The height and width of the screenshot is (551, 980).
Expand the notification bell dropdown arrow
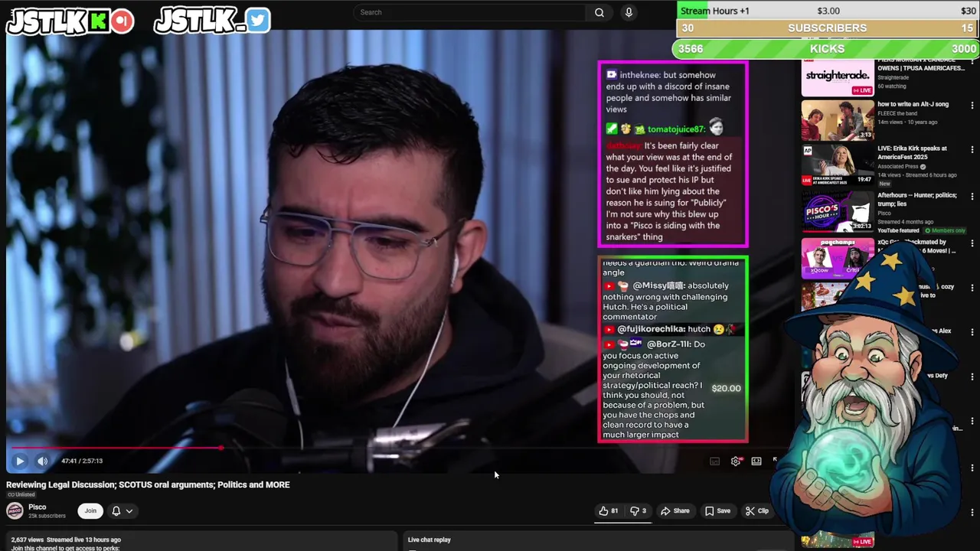(x=129, y=510)
